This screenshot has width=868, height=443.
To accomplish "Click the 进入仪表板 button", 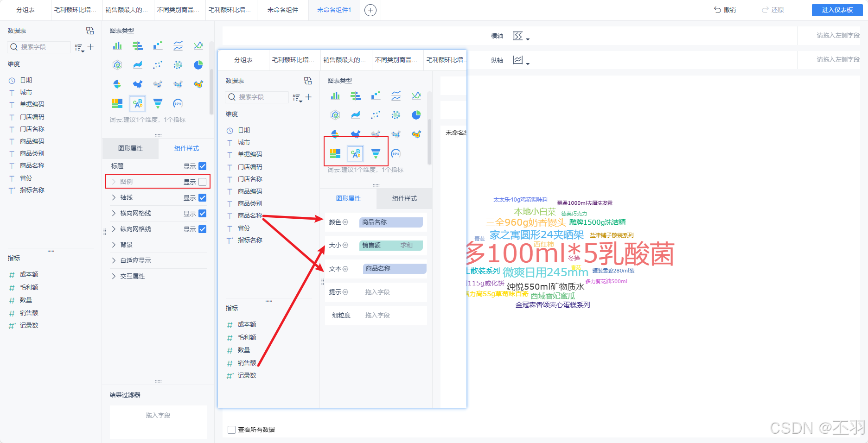I will tap(837, 10).
